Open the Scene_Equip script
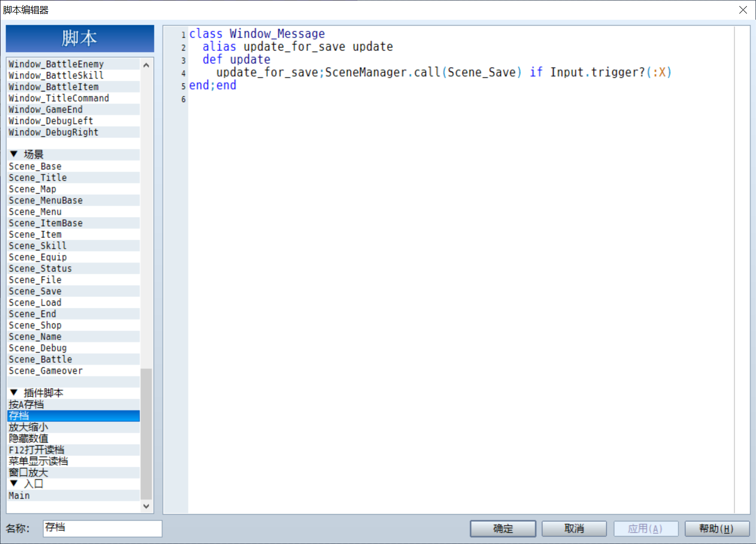The image size is (756, 544). click(x=74, y=257)
